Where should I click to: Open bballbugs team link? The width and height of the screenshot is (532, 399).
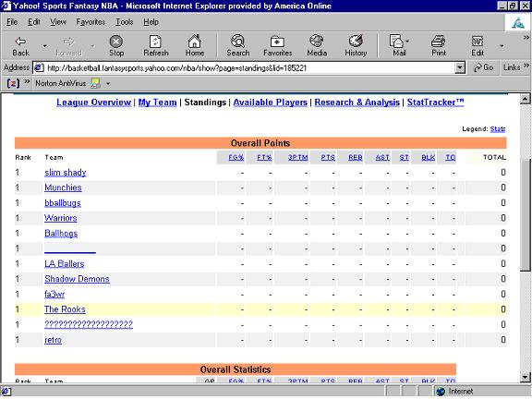point(63,203)
